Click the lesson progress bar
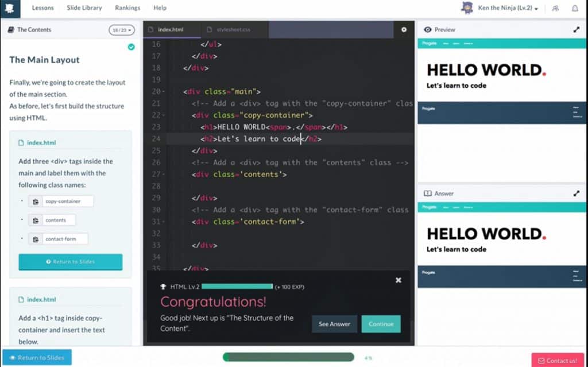The image size is (588, 367). pos(288,357)
